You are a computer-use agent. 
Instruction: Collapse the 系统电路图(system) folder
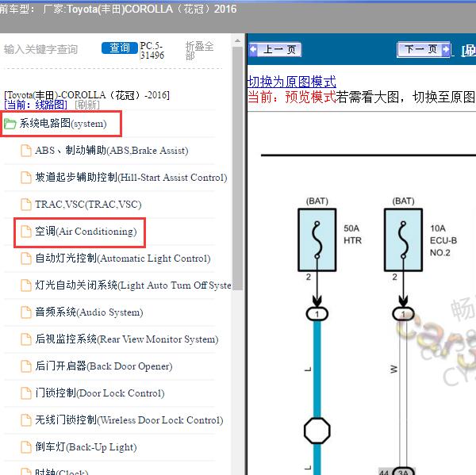[x=63, y=124]
